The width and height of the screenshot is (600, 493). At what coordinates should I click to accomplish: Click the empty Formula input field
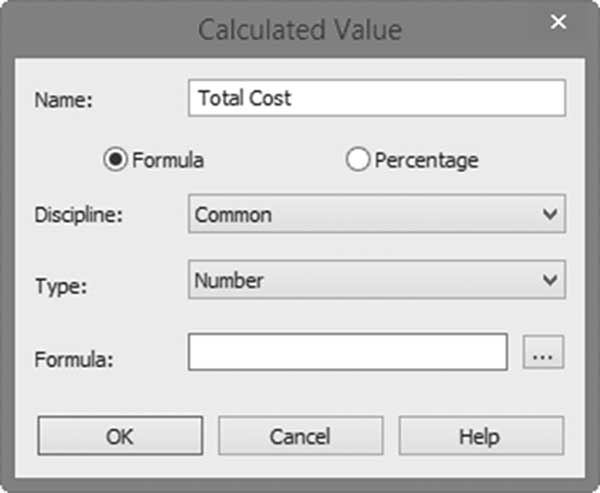(348, 352)
